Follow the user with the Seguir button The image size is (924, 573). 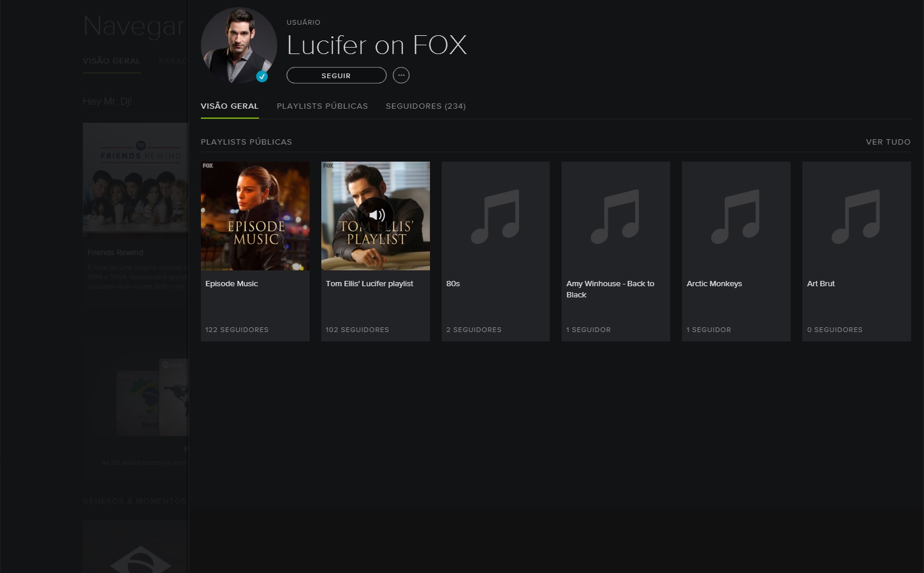click(x=336, y=75)
